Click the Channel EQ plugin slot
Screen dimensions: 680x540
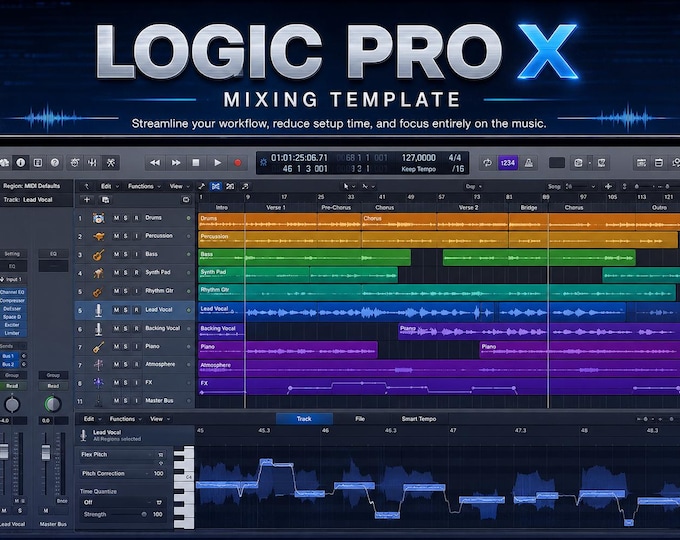[13, 292]
